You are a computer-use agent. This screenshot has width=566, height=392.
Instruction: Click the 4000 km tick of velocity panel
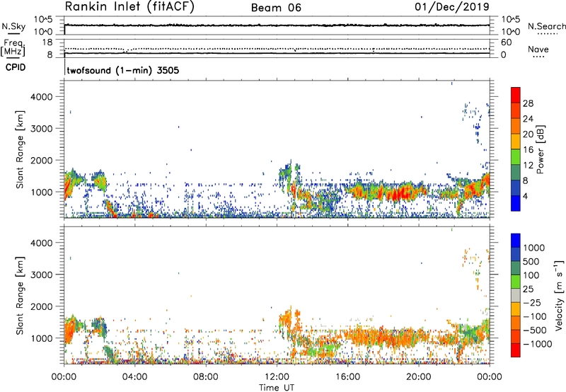42,243
